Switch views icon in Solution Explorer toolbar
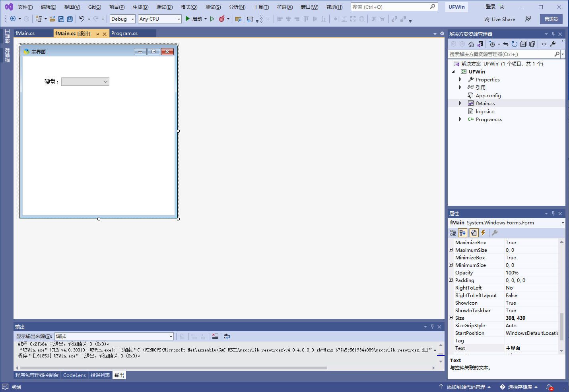569x392 pixels. click(x=480, y=44)
